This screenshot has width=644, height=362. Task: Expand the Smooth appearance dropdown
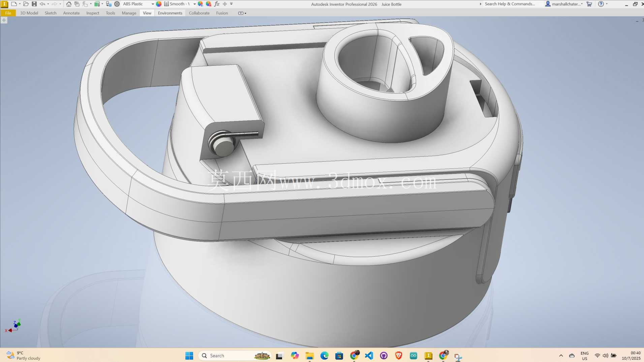(194, 4)
